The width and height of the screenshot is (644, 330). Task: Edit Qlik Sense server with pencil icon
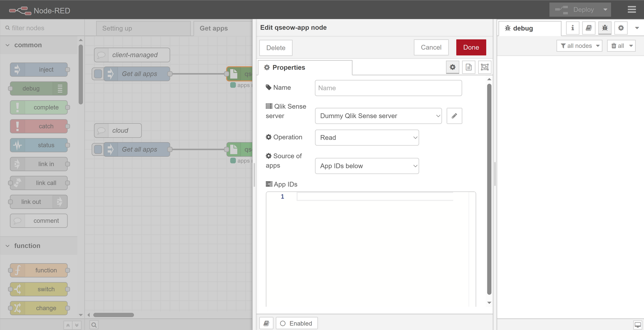(454, 116)
